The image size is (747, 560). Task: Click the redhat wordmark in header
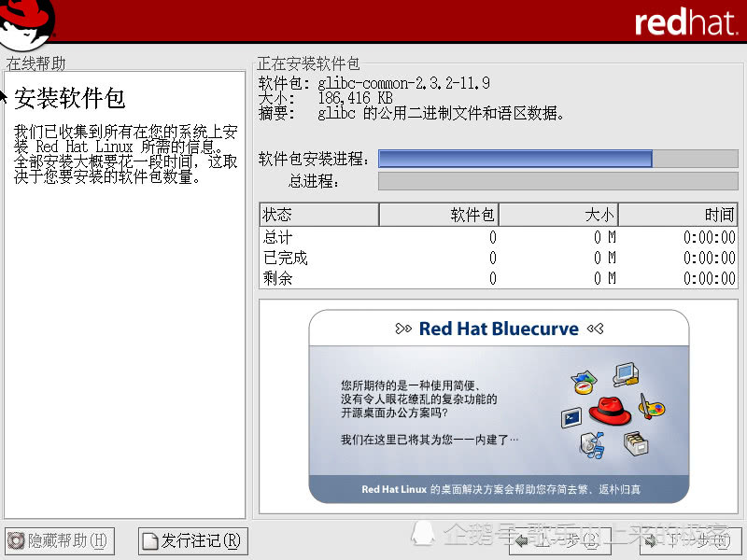click(686, 22)
